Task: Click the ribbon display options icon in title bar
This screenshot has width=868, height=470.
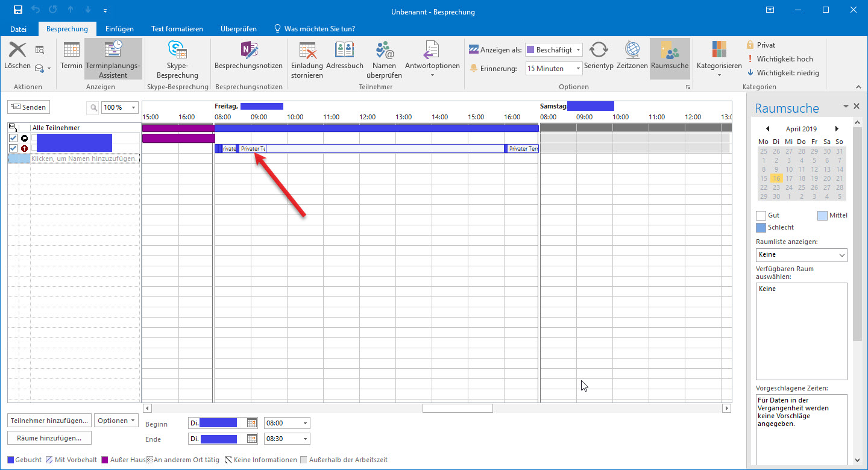Action: [x=770, y=10]
